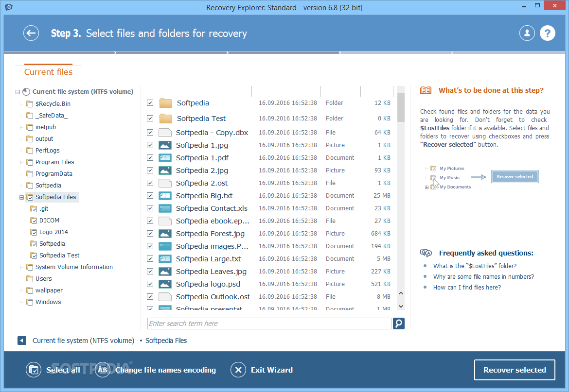The width and height of the screenshot is (569, 392).
Task: Click the Softpedia 2.ost file icon
Action: 165,183
